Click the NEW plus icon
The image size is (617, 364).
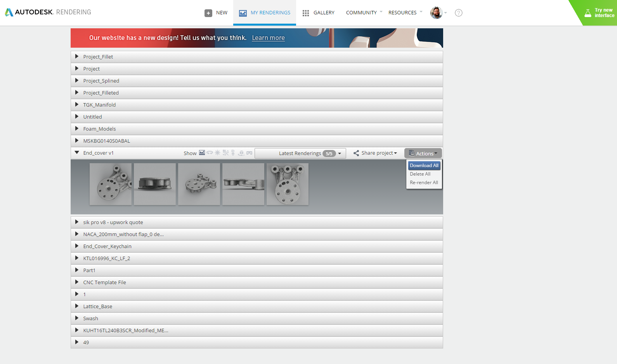208,13
